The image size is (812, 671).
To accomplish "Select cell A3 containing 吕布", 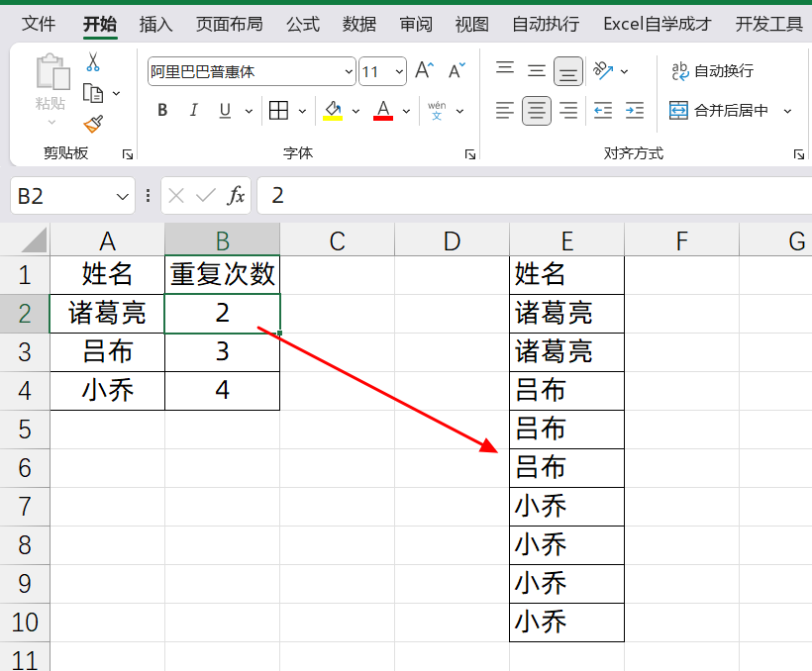I will (x=106, y=352).
